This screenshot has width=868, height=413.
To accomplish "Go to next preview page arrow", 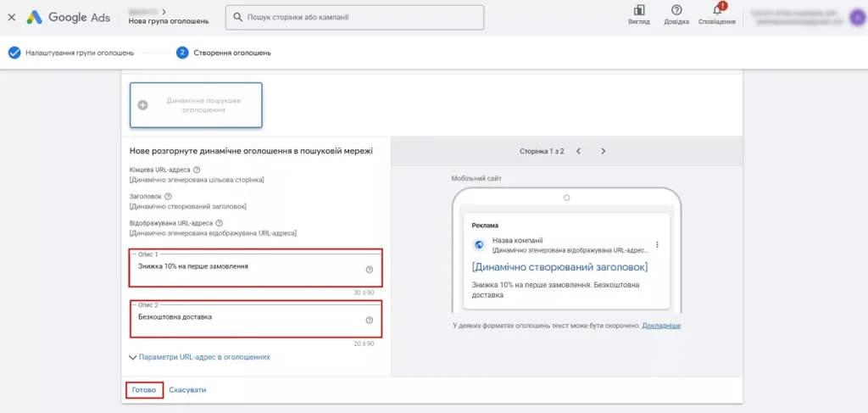I will coord(604,151).
